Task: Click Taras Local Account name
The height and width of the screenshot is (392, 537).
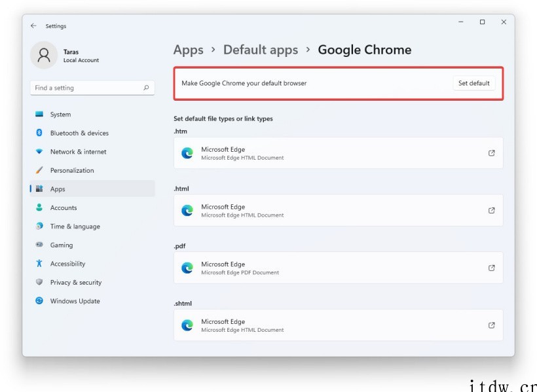Action: pyautogui.click(x=81, y=56)
